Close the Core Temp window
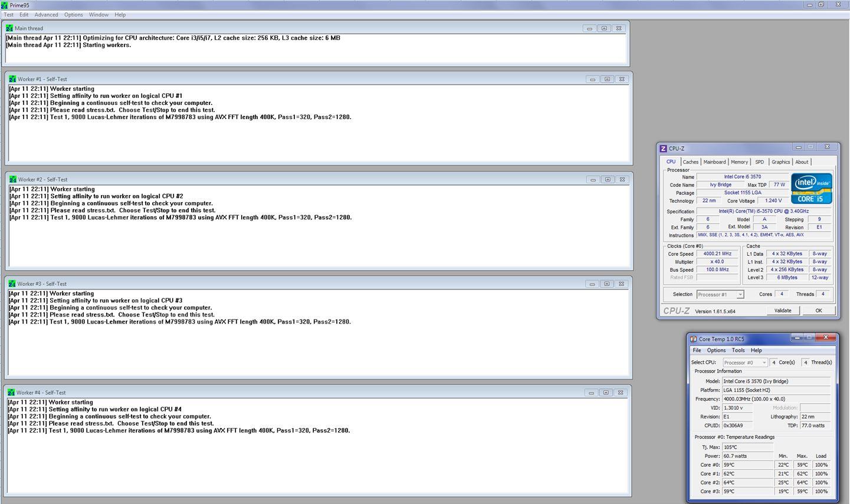Viewport: 850px width, 504px height. point(827,338)
